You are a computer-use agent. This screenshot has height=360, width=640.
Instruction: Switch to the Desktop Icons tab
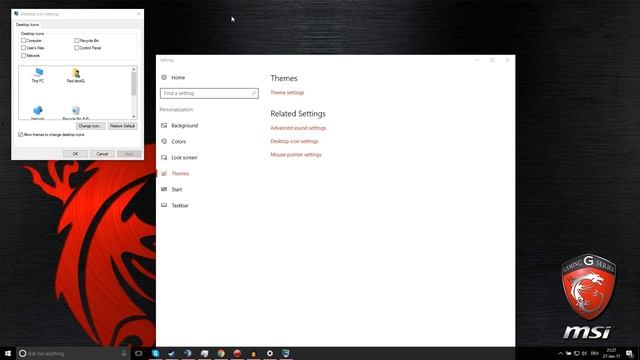27,24
